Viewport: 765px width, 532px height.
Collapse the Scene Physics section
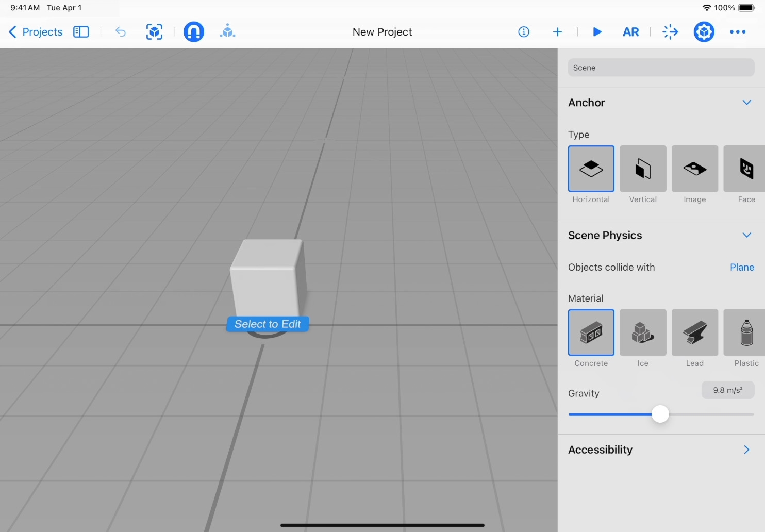click(x=746, y=236)
